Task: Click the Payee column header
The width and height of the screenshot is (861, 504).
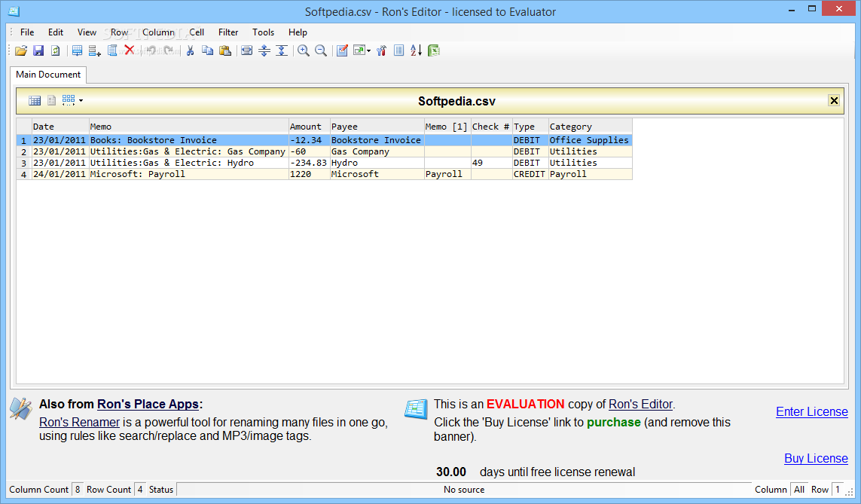Action: coord(377,127)
